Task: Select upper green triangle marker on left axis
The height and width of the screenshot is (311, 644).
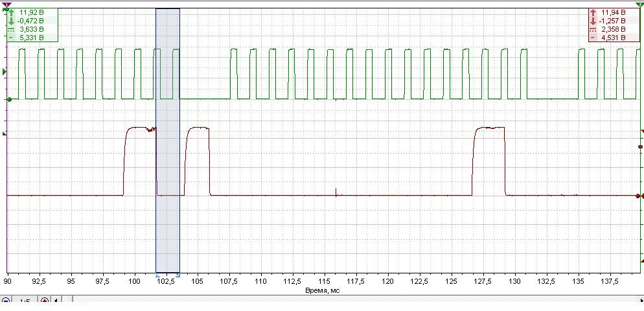Action: tap(5, 72)
